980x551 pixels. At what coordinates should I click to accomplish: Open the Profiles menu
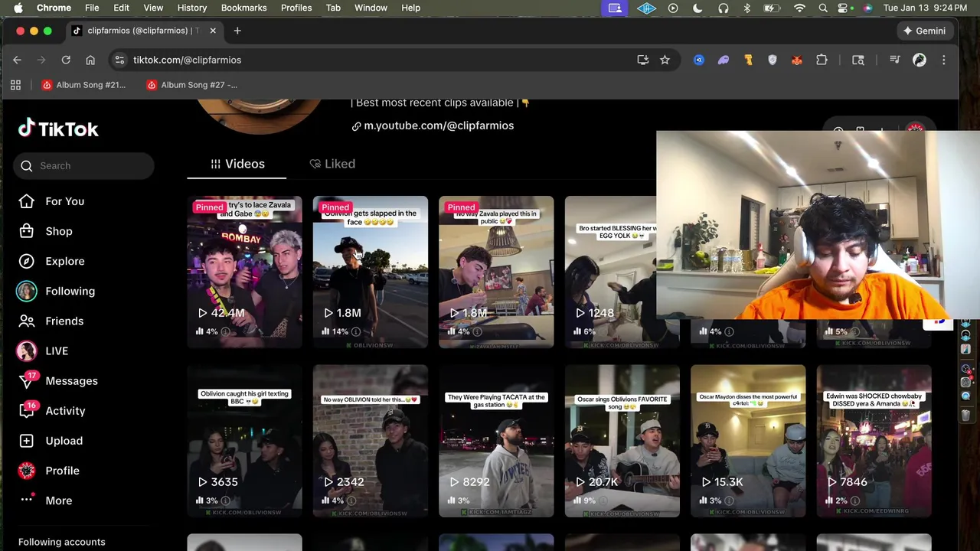tap(296, 8)
